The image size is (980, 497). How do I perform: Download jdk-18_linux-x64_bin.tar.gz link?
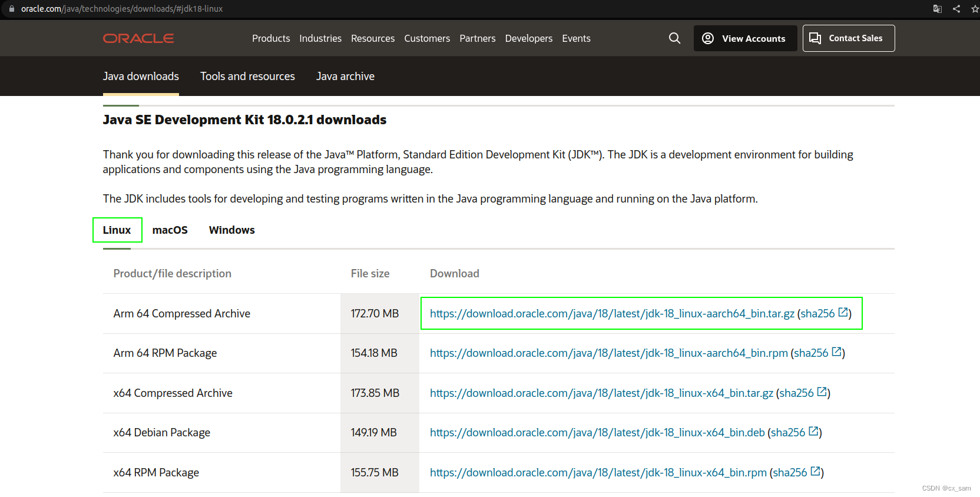pyautogui.click(x=601, y=393)
